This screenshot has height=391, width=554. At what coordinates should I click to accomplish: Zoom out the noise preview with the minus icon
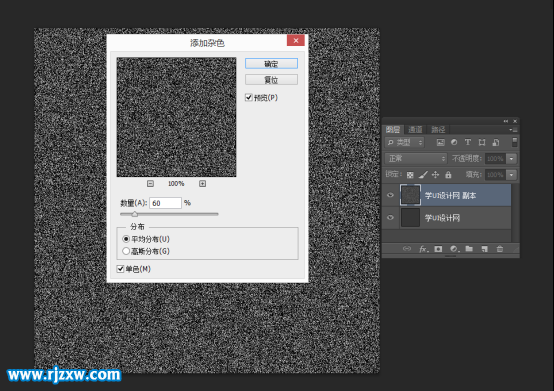pos(150,184)
